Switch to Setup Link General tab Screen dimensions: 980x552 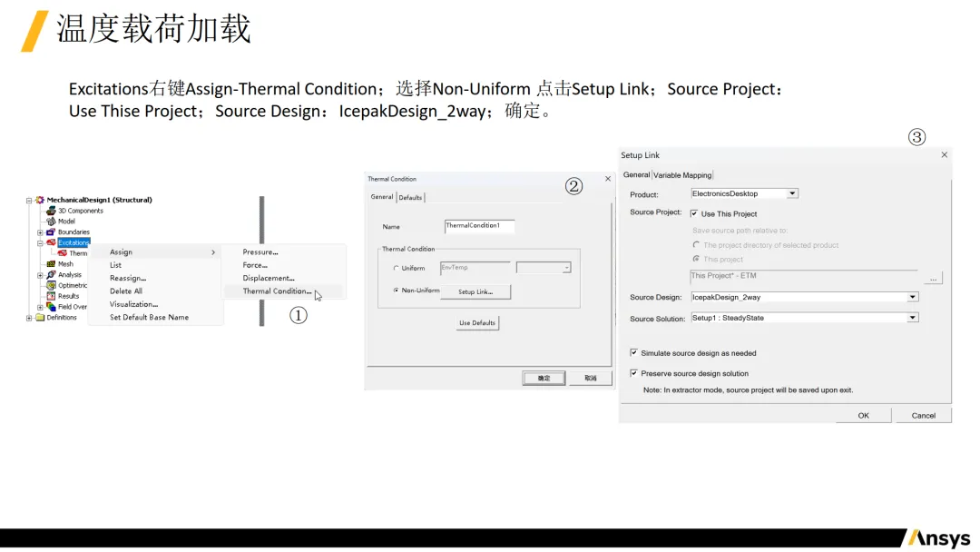click(x=636, y=175)
